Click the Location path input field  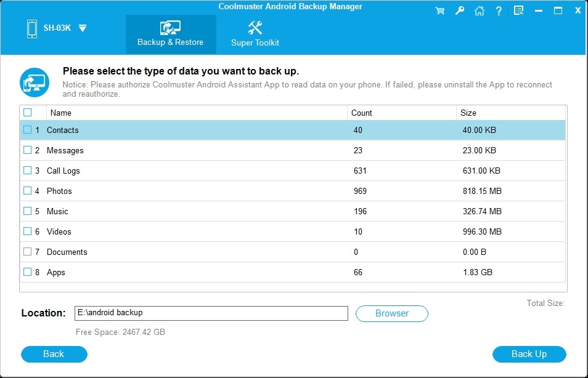[x=211, y=313]
